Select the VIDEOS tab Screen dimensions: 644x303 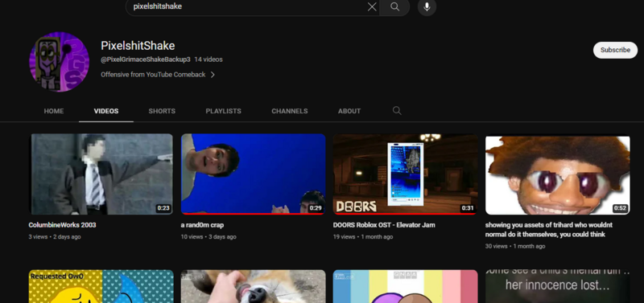coord(106,111)
